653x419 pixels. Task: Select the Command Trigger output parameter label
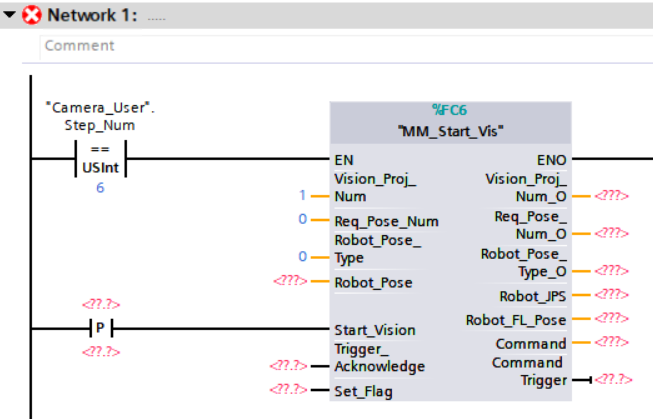tap(529, 372)
